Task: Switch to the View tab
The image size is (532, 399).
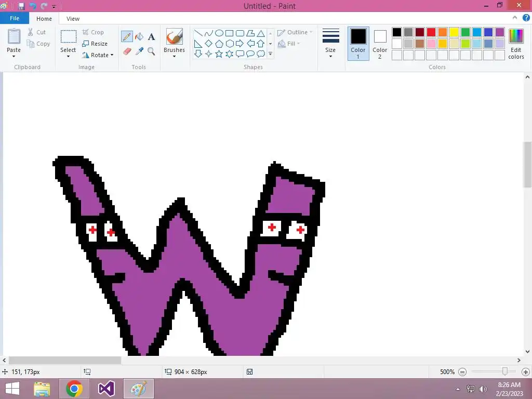Action: click(x=73, y=19)
